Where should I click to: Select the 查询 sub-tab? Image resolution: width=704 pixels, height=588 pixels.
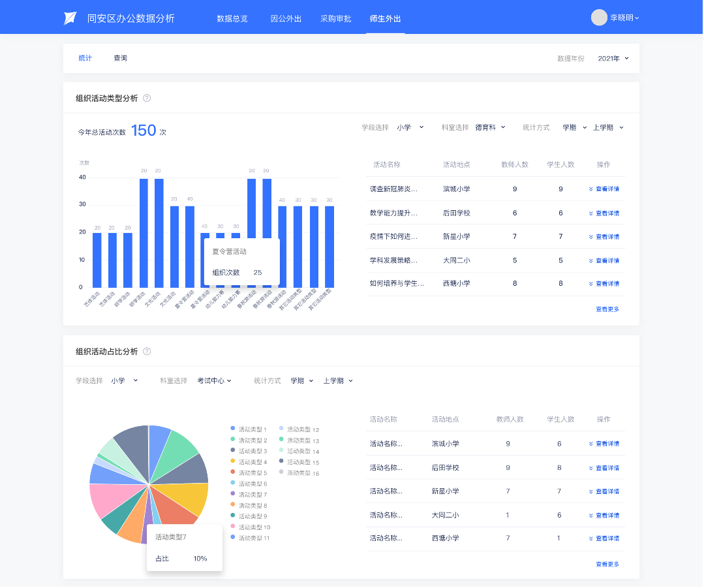[121, 58]
